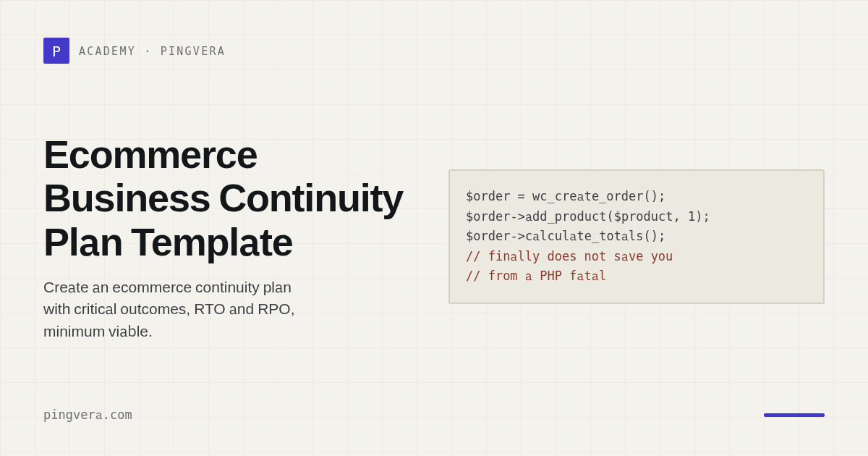868x456 pixels.
Task: Click the comment '// finally does not save you'
Action: pyautogui.click(x=569, y=256)
